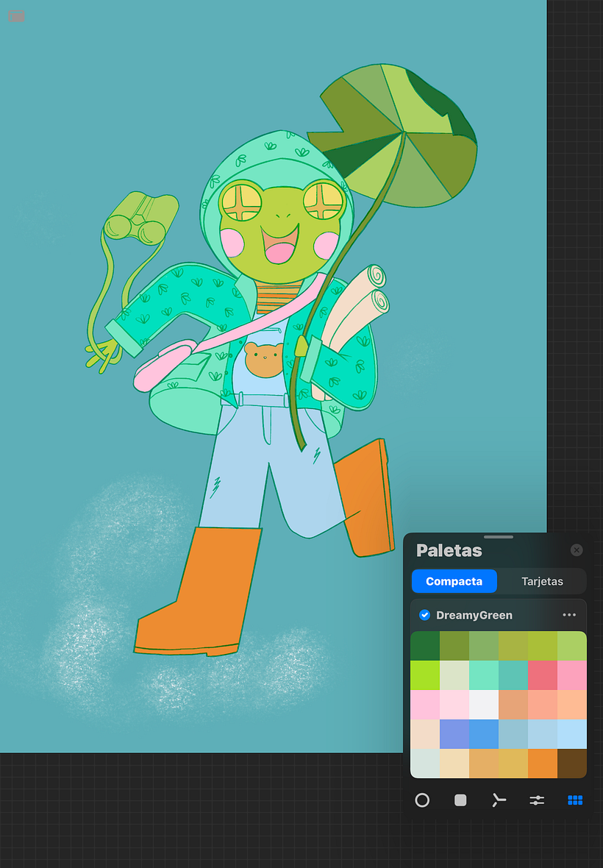Switch to the Compacta view tab

coord(454,581)
